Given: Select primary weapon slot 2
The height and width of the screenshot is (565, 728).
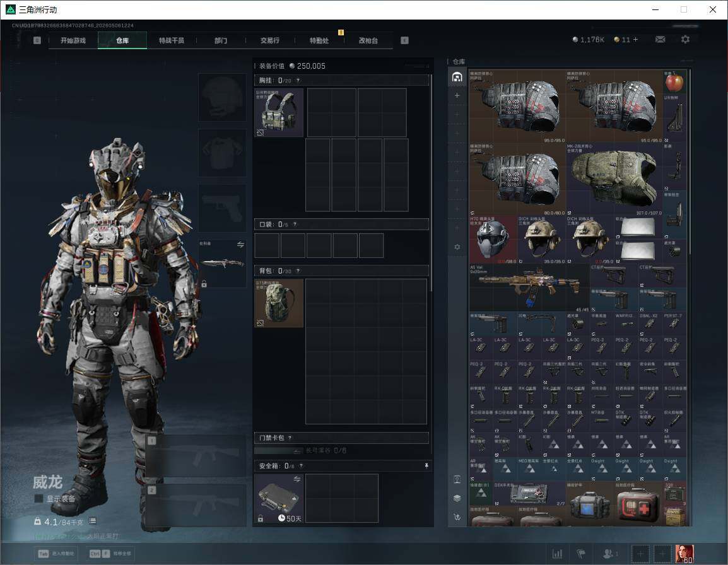Looking at the screenshot, I should tap(196, 505).
